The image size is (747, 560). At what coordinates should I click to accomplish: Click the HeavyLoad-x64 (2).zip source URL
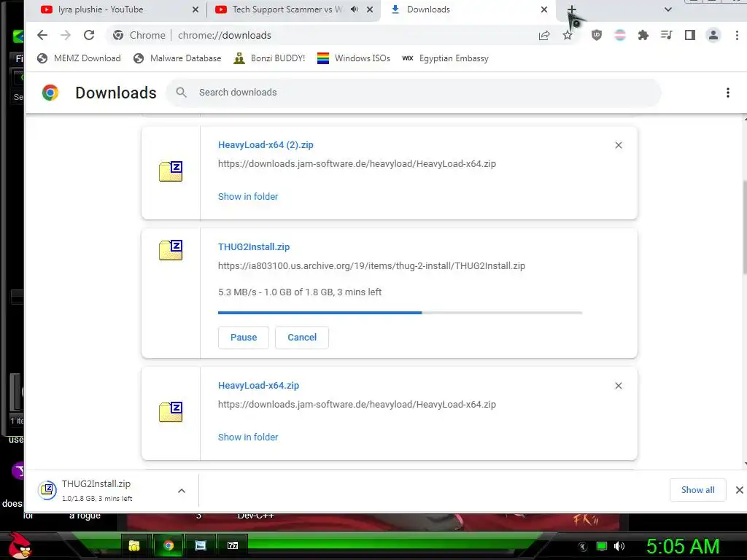tap(357, 164)
